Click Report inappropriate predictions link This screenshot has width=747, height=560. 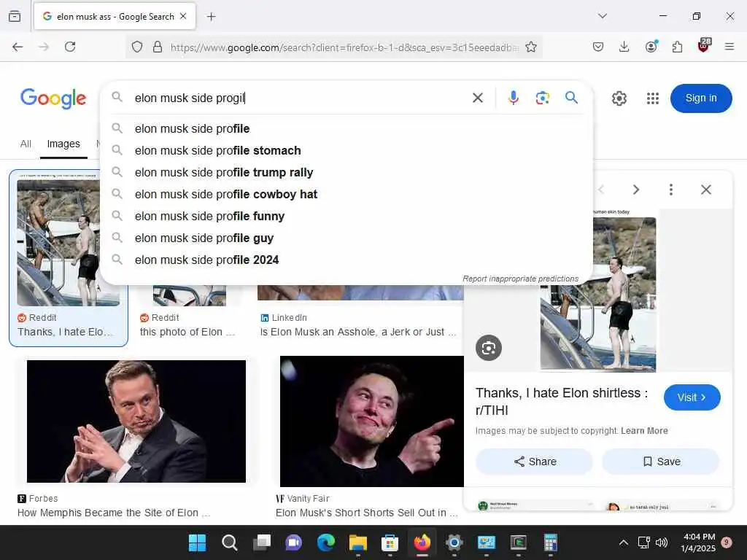[520, 279]
